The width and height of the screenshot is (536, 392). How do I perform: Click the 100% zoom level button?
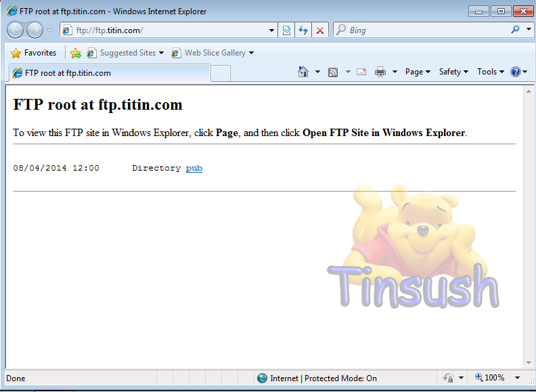coord(490,378)
